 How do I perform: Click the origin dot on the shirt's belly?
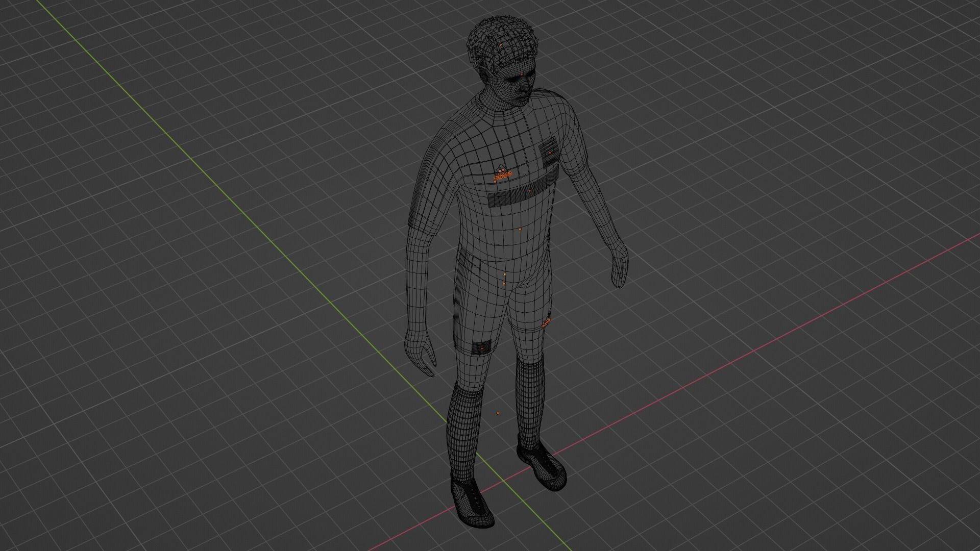click(x=520, y=229)
